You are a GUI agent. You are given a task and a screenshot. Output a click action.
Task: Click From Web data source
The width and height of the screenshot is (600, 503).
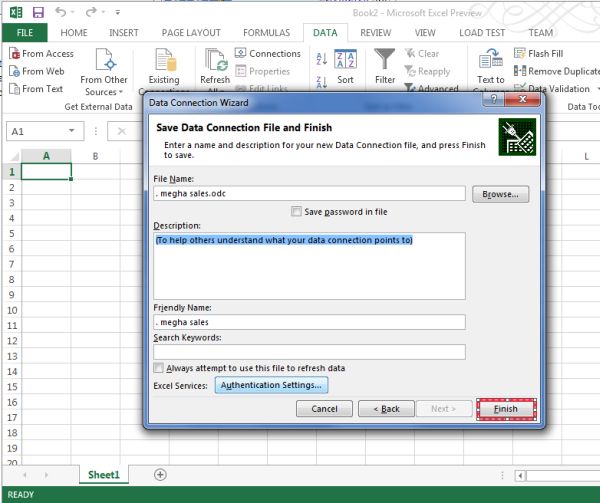point(37,71)
